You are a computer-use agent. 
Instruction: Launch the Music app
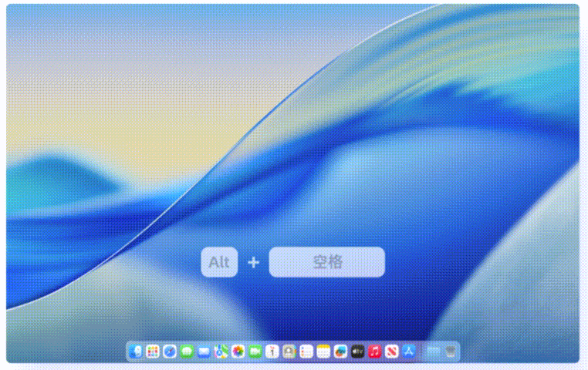coord(375,351)
